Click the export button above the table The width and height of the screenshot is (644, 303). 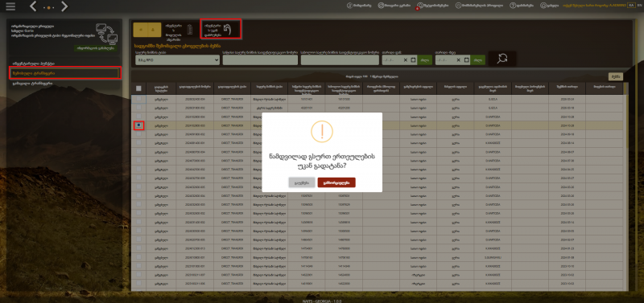(x=615, y=76)
